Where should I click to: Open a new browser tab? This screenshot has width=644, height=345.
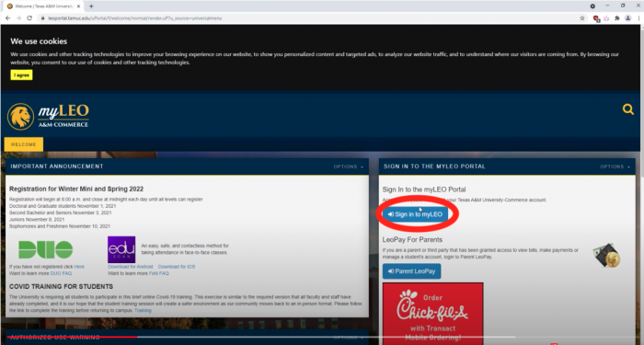(x=91, y=6)
